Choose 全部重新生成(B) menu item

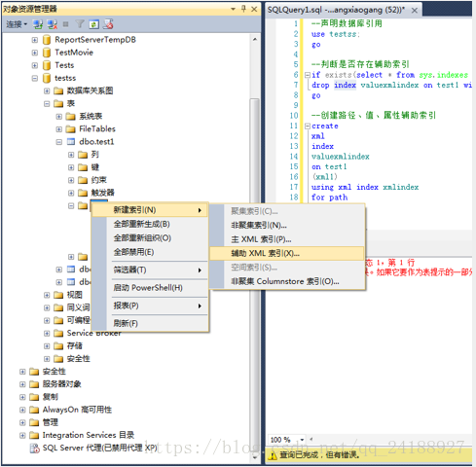click(x=150, y=224)
